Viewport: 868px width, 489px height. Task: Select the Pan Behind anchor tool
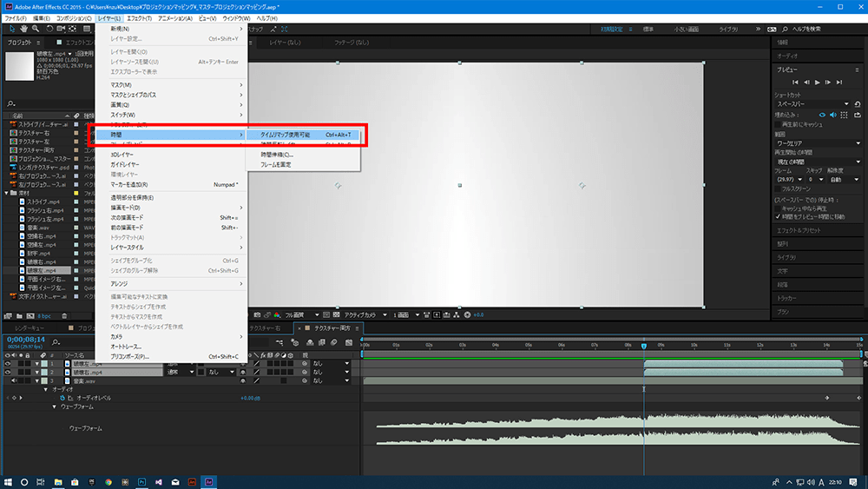click(x=73, y=29)
